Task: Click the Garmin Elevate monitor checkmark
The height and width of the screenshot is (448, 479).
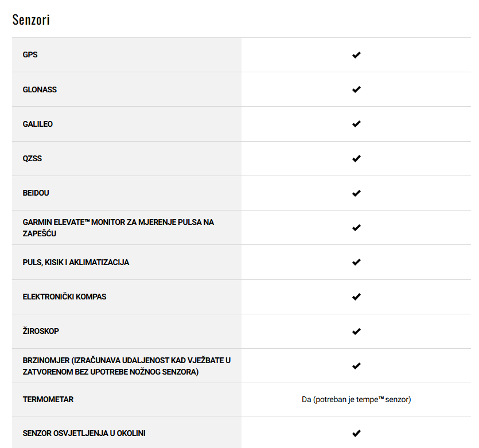Action: click(x=356, y=228)
